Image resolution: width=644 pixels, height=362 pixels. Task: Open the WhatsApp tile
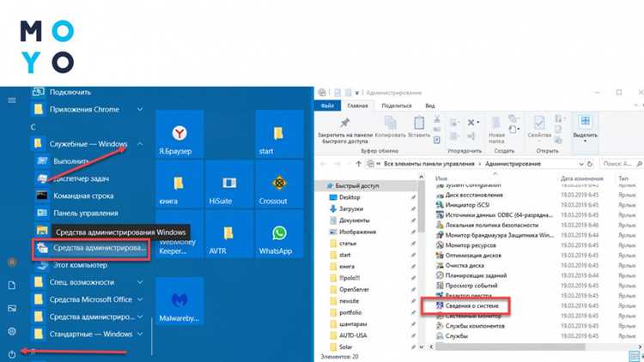[x=279, y=234]
